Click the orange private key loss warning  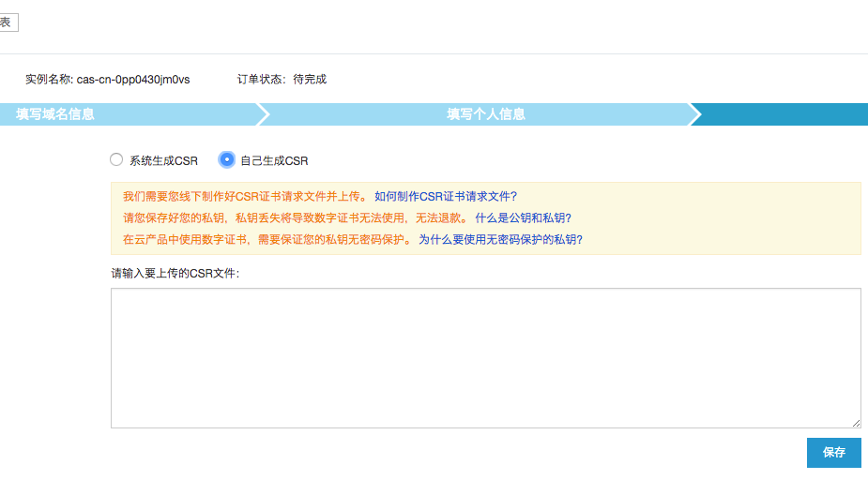(296, 218)
